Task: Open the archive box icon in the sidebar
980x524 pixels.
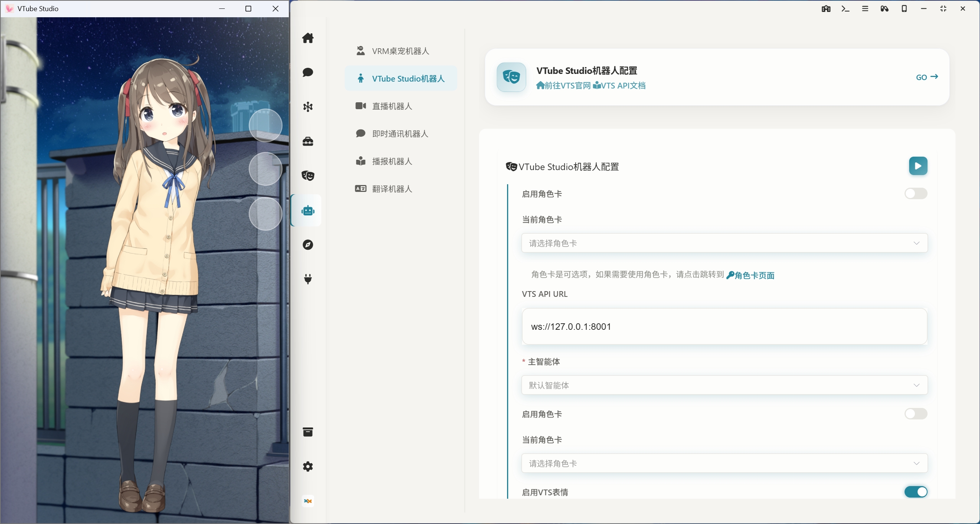Action: 308,432
